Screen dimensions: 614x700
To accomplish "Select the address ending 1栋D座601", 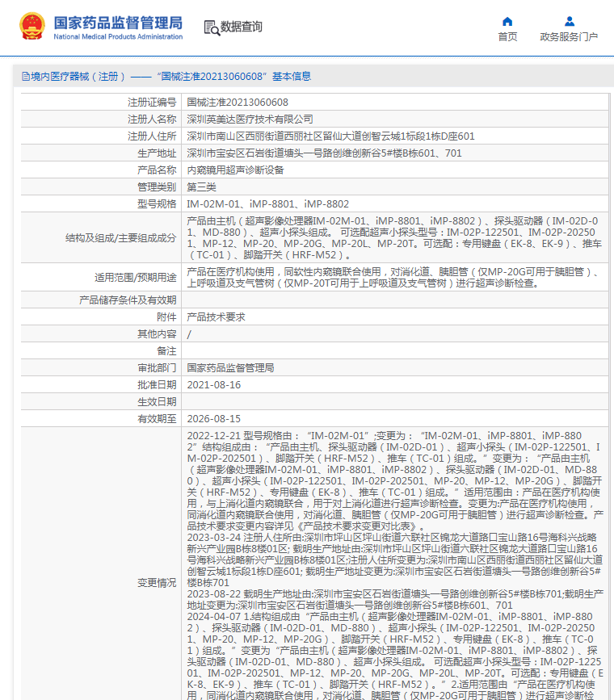I will point(330,136).
